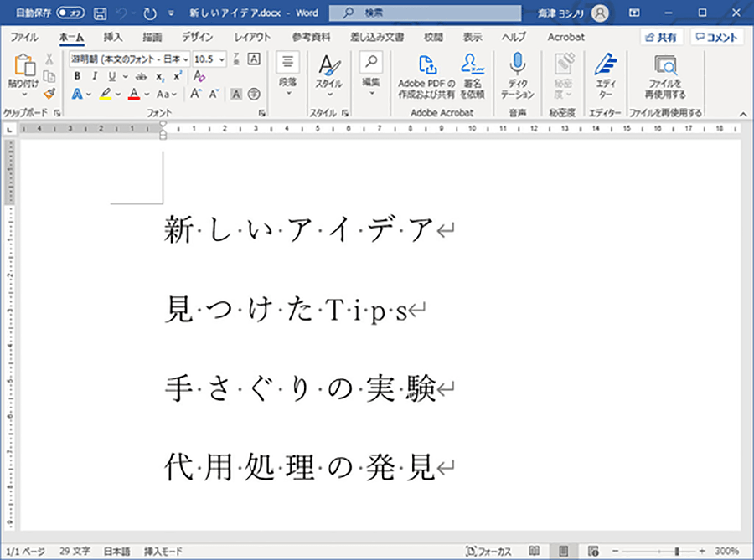Viewport: 754px width, 560px height.
Task: Apply strikethrough formatting
Action: tap(140, 77)
